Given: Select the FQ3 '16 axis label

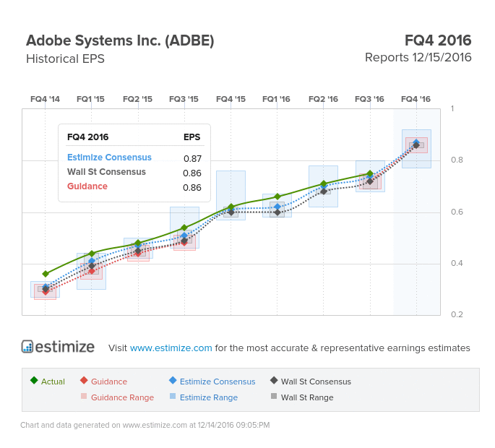Looking at the screenshot, I should [x=369, y=99].
